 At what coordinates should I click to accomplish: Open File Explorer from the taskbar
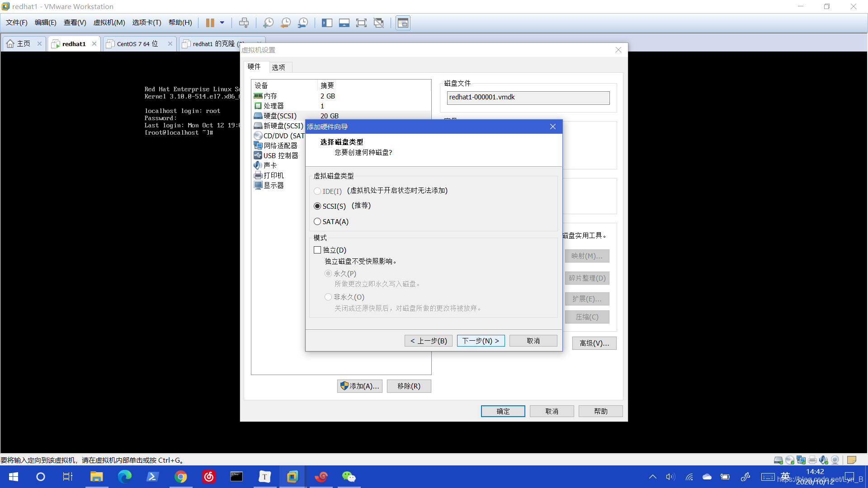click(96, 477)
